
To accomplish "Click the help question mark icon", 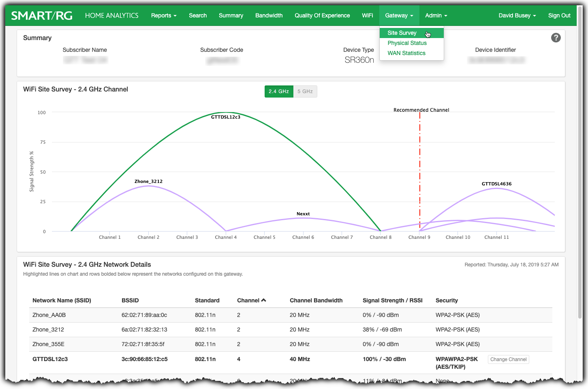I will [x=556, y=38].
